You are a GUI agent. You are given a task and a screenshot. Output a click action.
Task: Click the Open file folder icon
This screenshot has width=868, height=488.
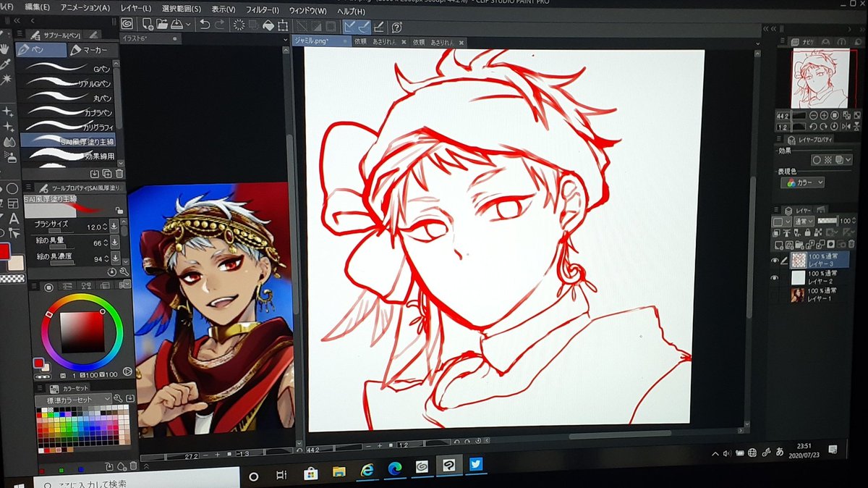click(x=161, y=24)
